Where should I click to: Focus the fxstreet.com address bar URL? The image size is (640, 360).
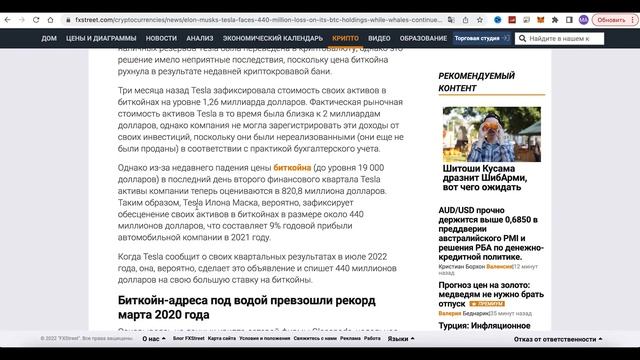pyautogui.click(x=258, y=20)
